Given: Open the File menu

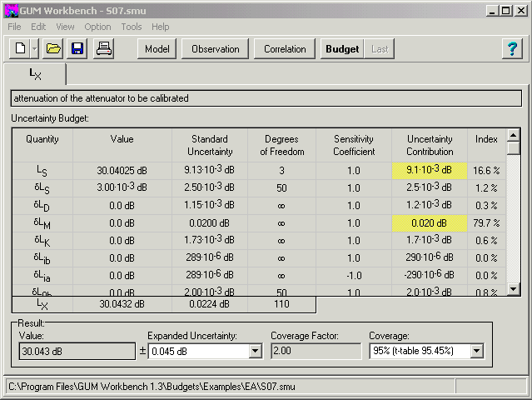Looking at the screenshot, I should pyautogui.click(x=14, y=27).
